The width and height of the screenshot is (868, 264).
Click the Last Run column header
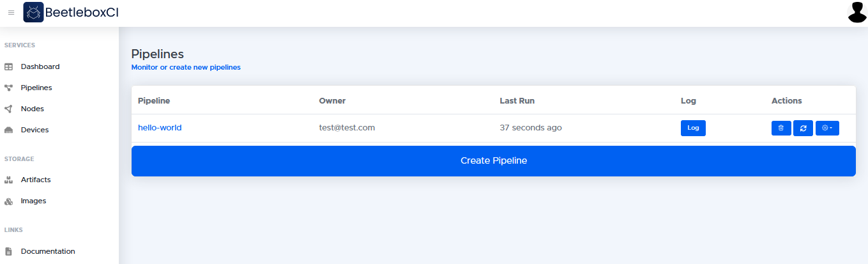(517, 100)
